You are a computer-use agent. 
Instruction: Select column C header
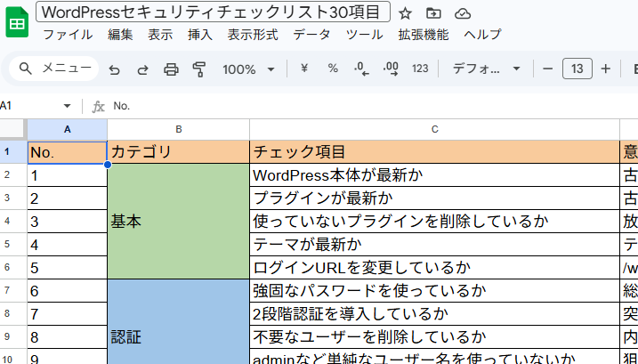coord(434,129)
